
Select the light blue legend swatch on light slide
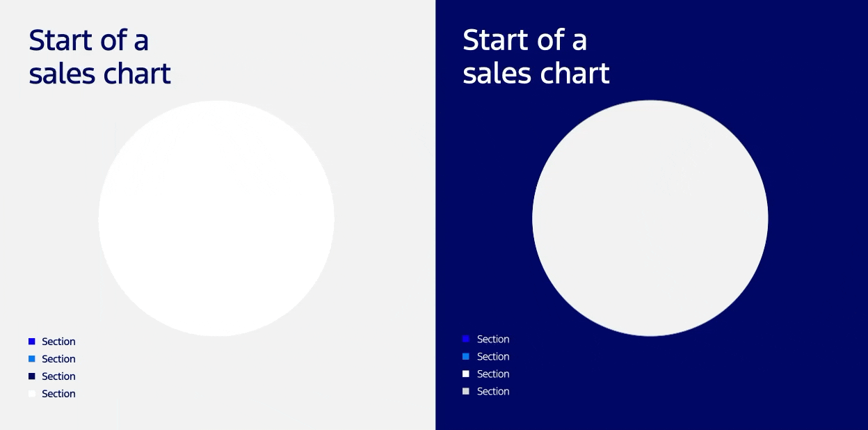pos(32,358)
